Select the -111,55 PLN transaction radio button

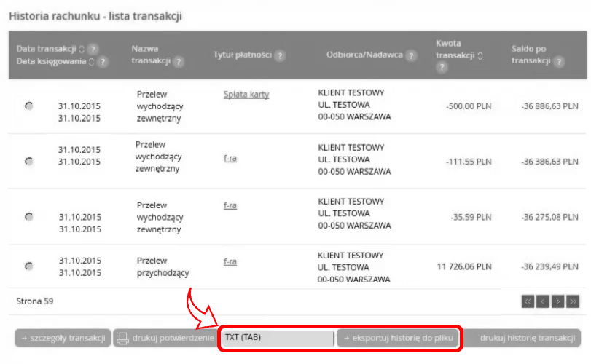28,161
